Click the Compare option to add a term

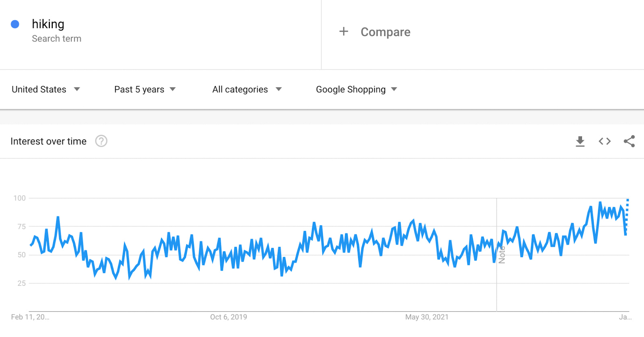tap(385, 32)
